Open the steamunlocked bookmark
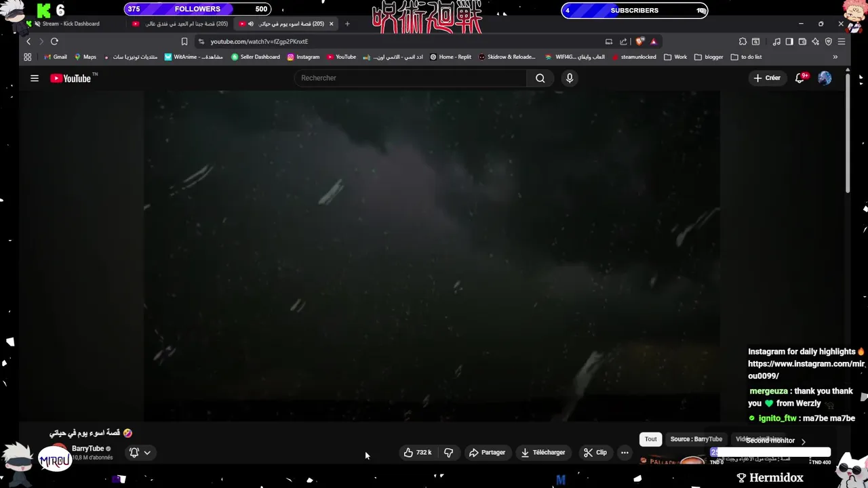 coord(634,57)
